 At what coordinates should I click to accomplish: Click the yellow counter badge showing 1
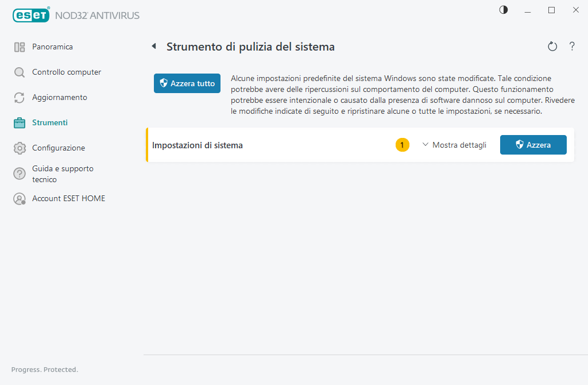[403, 145]
